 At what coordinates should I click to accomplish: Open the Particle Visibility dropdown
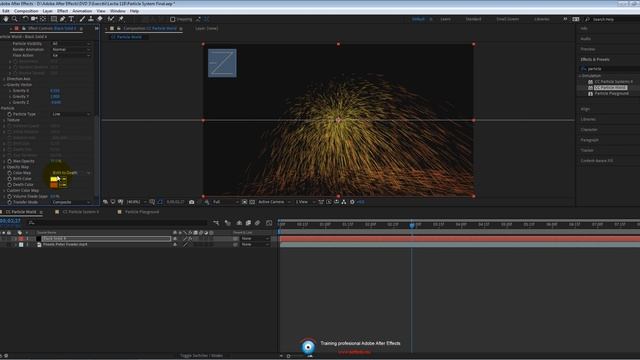71,43
